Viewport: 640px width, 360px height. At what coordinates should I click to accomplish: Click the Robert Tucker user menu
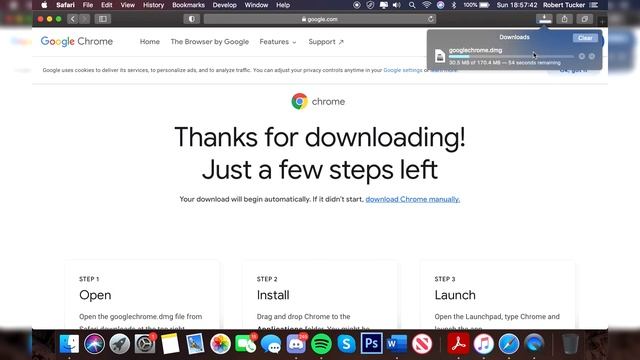click(x=564, y=5)
